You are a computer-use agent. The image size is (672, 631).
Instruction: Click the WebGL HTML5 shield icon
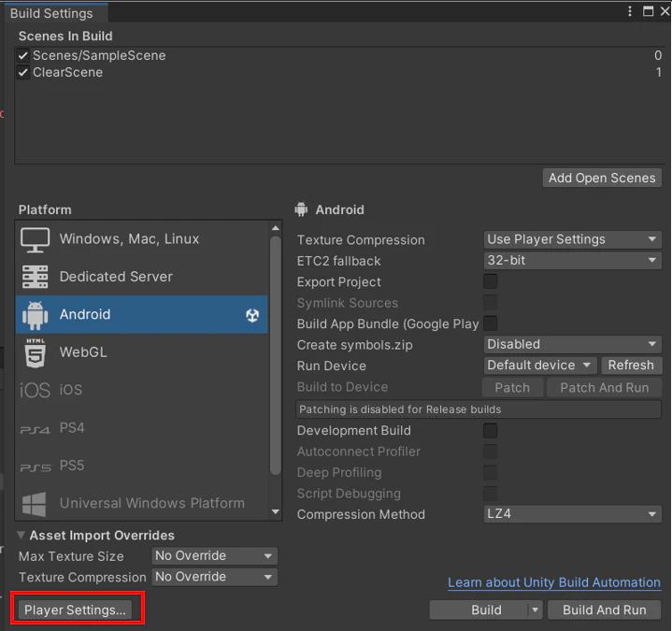click(36, 352)
